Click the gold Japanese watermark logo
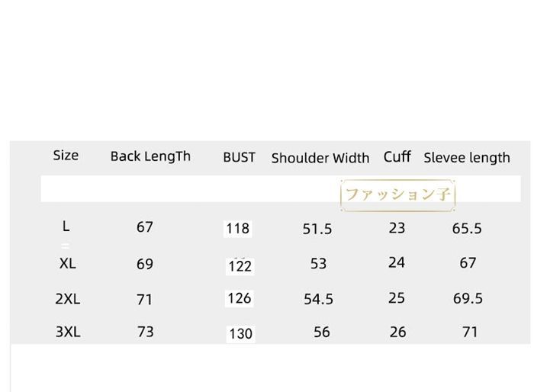Viewport: 534px width, 392px height. [x=397, y=195]
